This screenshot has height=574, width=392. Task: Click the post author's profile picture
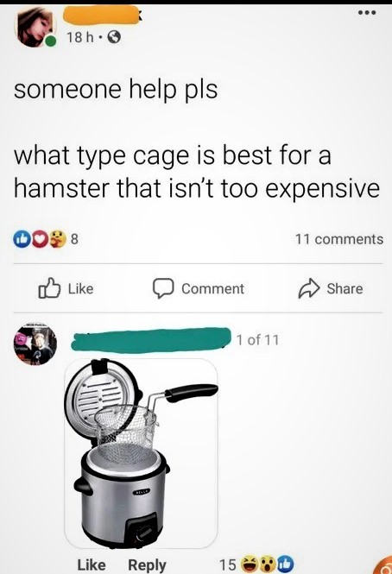click(35, 28)
